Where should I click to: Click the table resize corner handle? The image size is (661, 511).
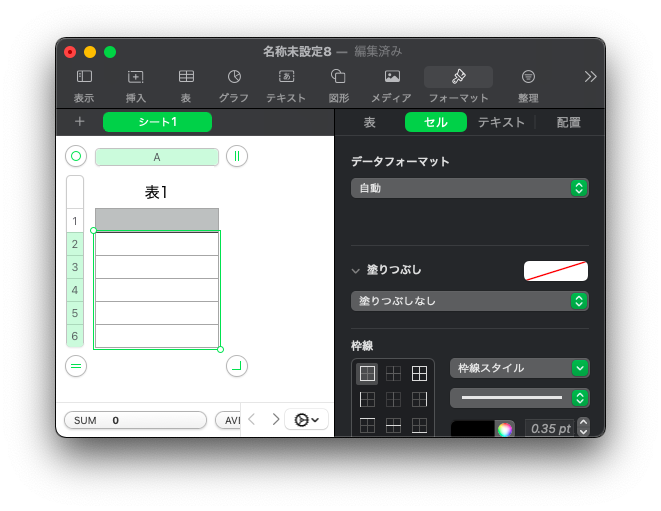click(x=237, y=366)
